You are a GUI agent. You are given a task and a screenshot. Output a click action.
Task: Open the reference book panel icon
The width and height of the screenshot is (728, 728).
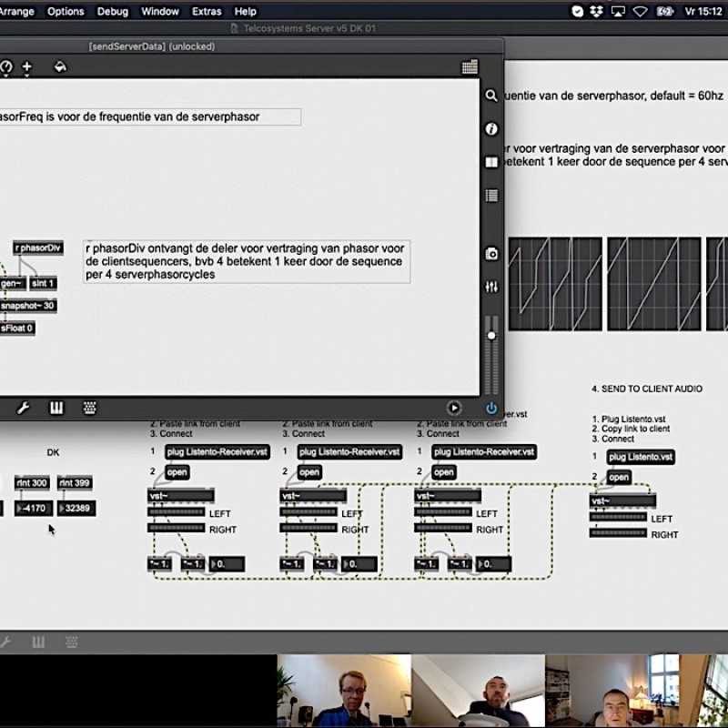click(x=491, y=162)
